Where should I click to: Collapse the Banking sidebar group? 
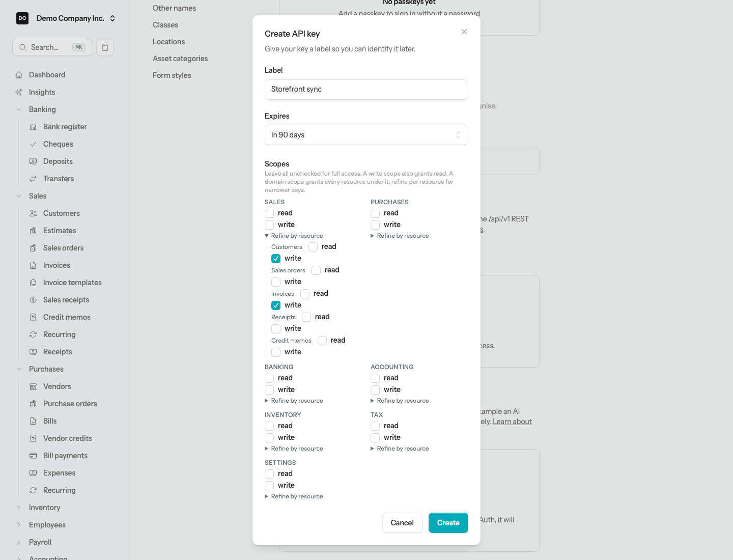[x=42, y=109]
